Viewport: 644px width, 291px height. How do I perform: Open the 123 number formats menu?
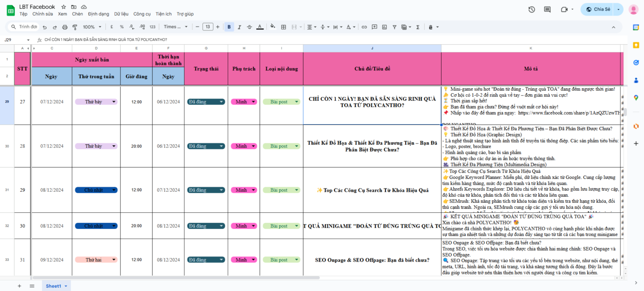[153, 27]
